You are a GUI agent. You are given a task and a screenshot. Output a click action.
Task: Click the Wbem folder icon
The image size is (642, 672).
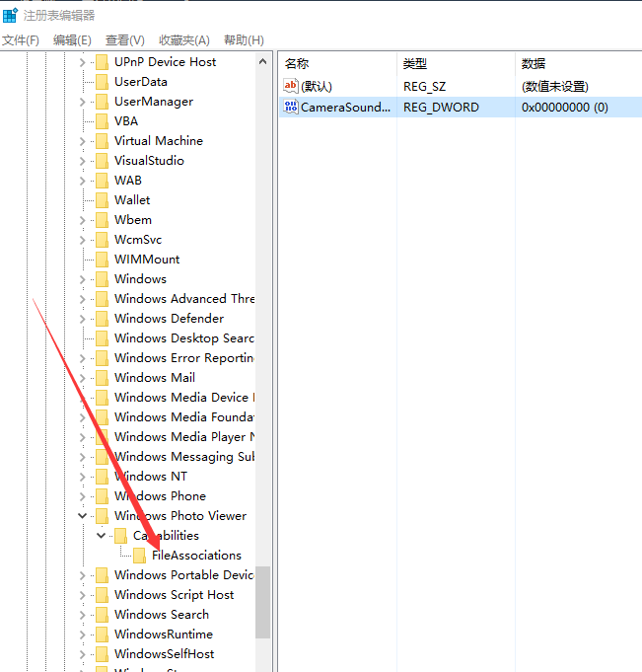pos(102,220)
